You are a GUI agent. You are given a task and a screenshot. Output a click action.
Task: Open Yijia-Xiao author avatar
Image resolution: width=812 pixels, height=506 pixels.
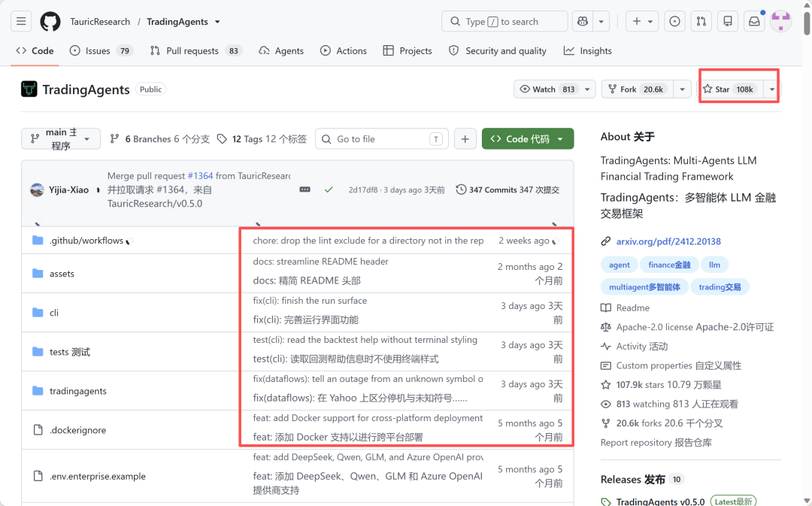38,189
